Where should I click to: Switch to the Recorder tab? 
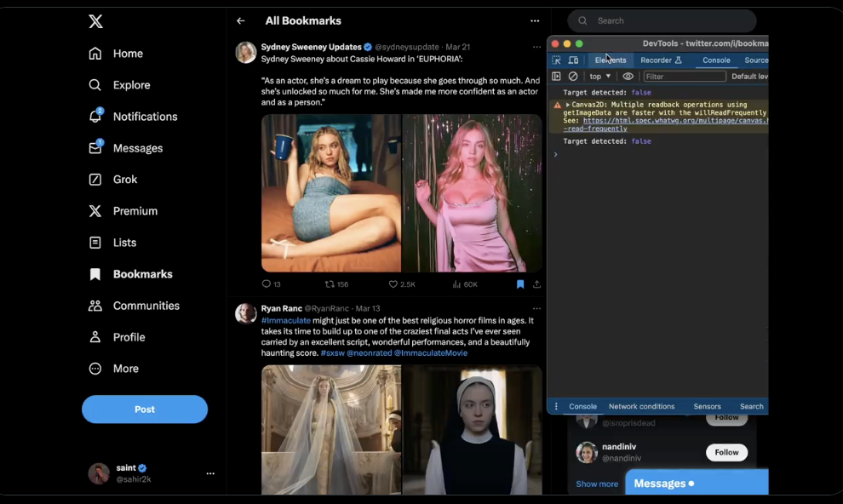pos(661,60)
